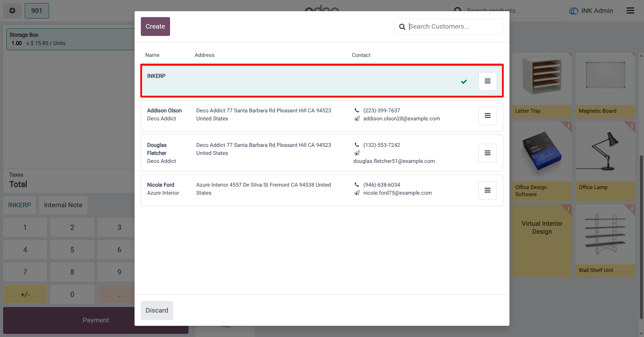
Task: Select the Office Lamp product
Action: click(605, 161)
